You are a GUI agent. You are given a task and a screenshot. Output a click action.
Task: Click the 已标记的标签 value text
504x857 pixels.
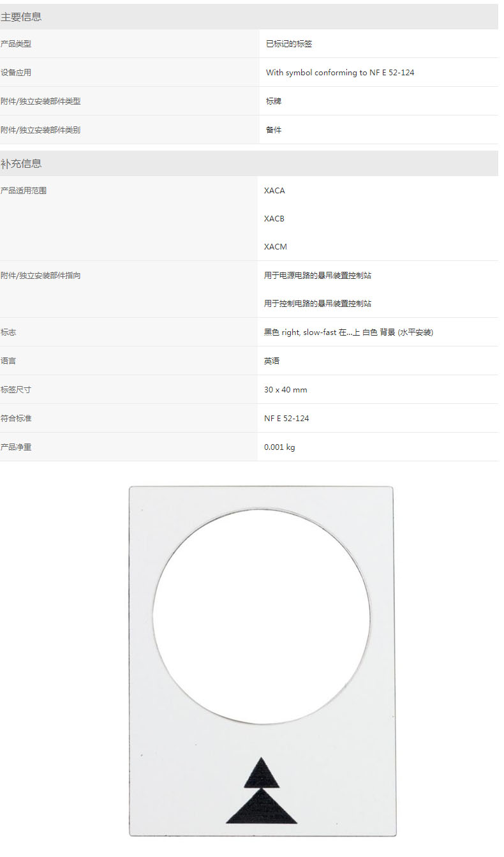click(288, 44)
